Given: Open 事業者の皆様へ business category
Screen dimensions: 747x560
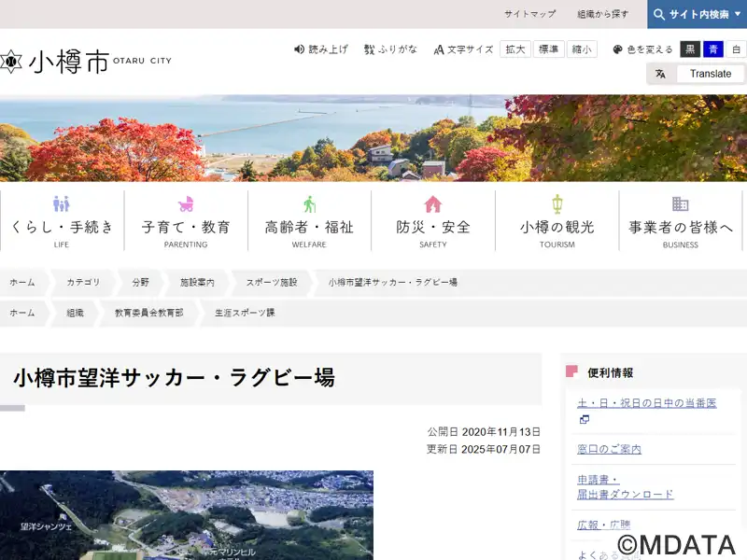Looking at the screenshot, I should 681,220.
